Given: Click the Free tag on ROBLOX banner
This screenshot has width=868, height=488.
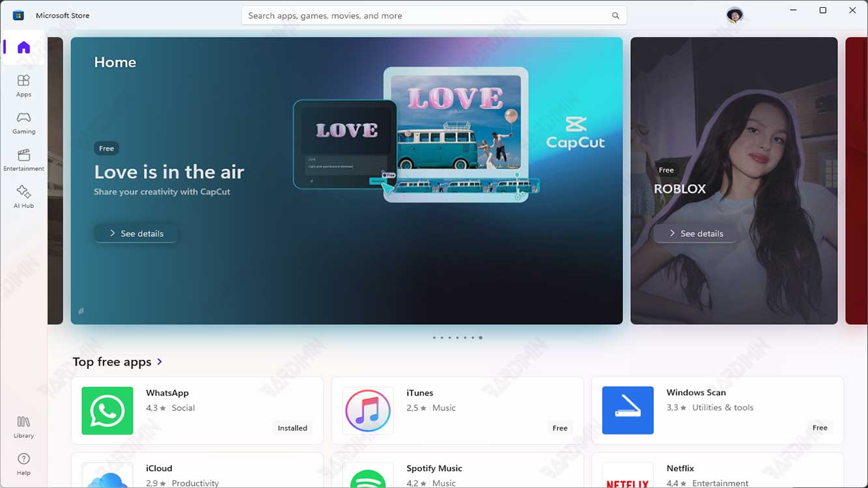Looking at the screenshot, I should pos(666,170).
